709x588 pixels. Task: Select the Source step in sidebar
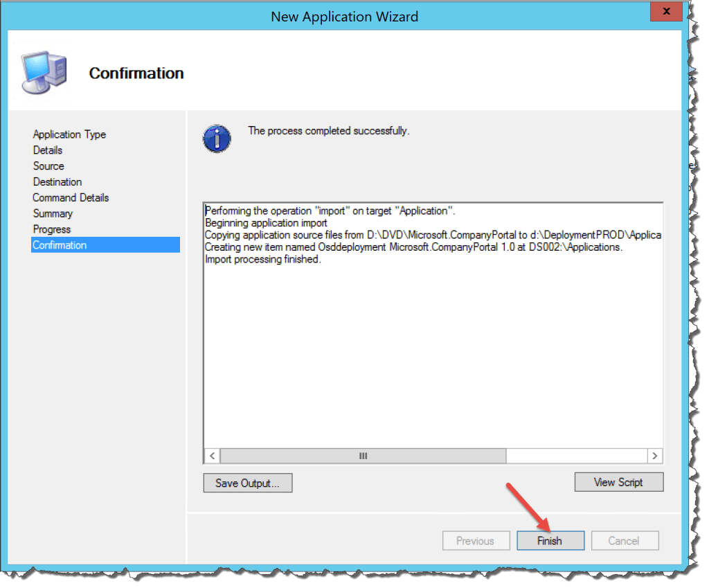(48, 166)
